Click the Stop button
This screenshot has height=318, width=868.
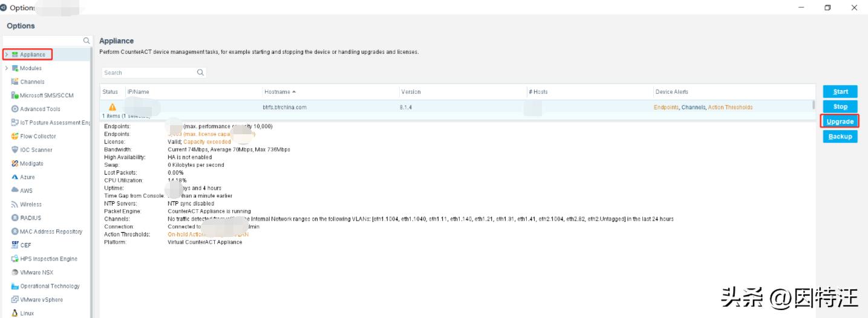click(x=840, y=106)
